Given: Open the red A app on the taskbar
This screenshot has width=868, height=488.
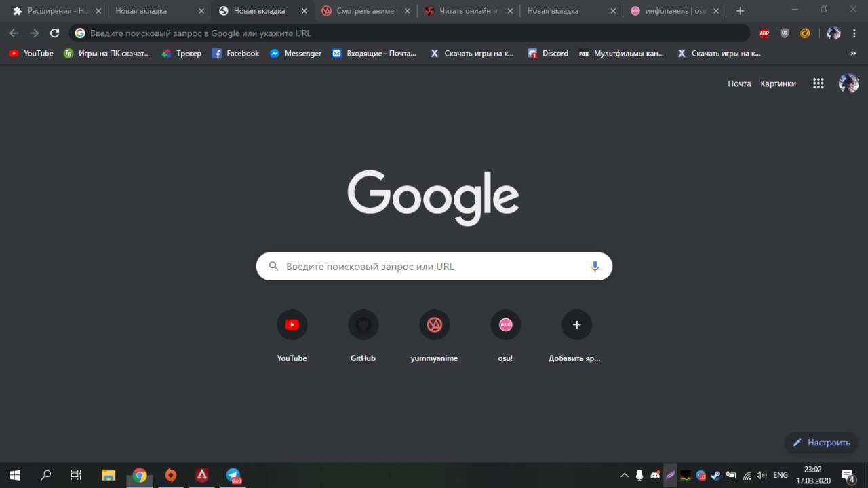Looking at the screenshot, I should point(202,475).
